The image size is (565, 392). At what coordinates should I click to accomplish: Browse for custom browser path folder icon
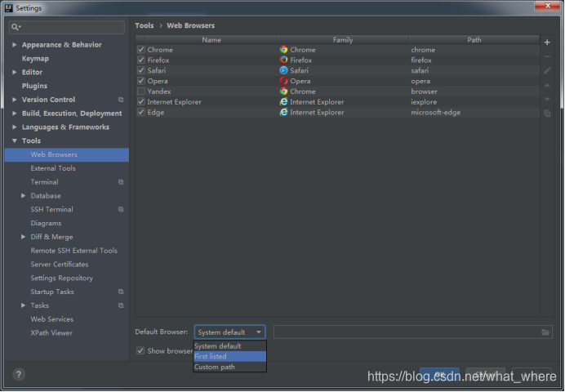[545, 332]
